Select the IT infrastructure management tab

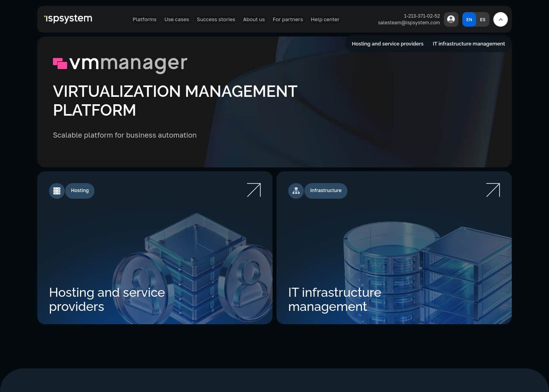469,44
